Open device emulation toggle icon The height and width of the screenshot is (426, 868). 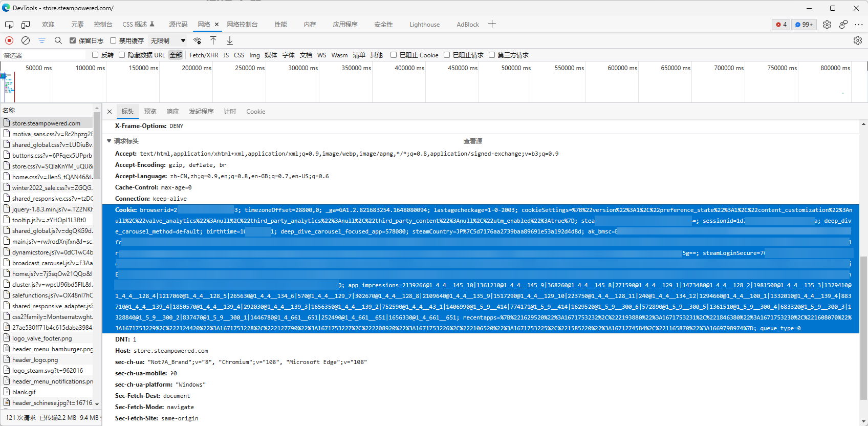coord(26,25)
